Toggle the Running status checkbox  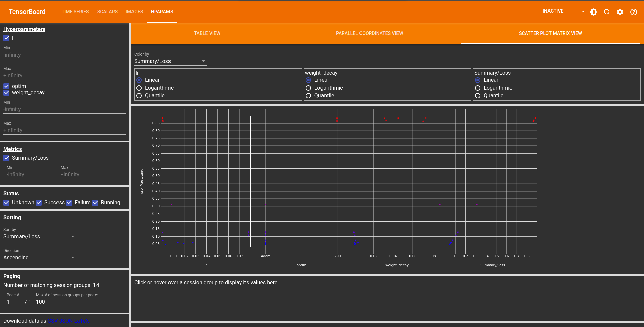tap(95, 203)
